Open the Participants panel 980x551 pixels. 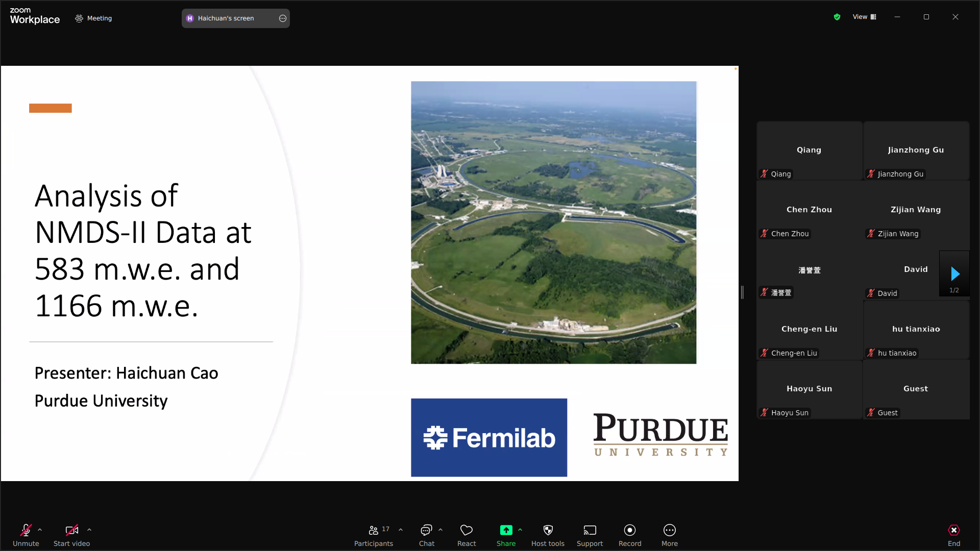pyautogui.click(x=374, y=535)
